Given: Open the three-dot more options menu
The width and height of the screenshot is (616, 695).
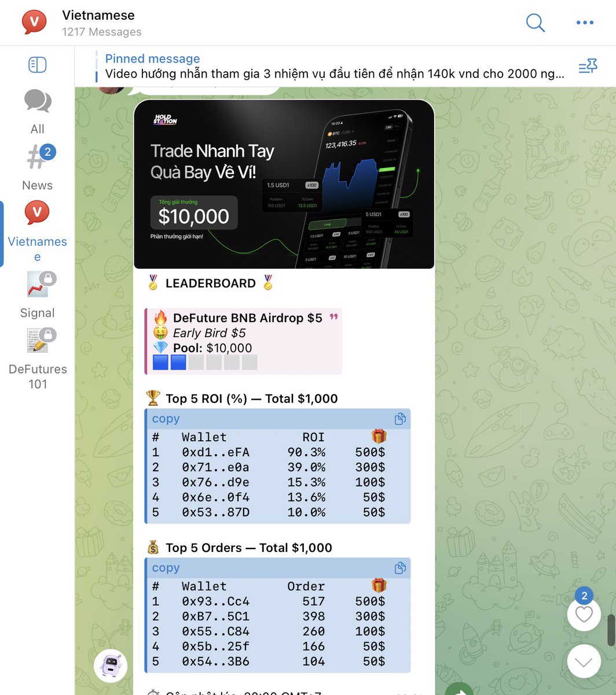Looking at the screenshot, I should [x=585, y=23].
